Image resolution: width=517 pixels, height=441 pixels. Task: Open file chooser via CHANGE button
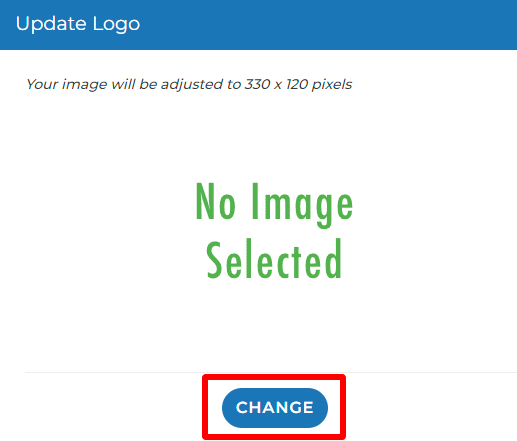point(275,407)
